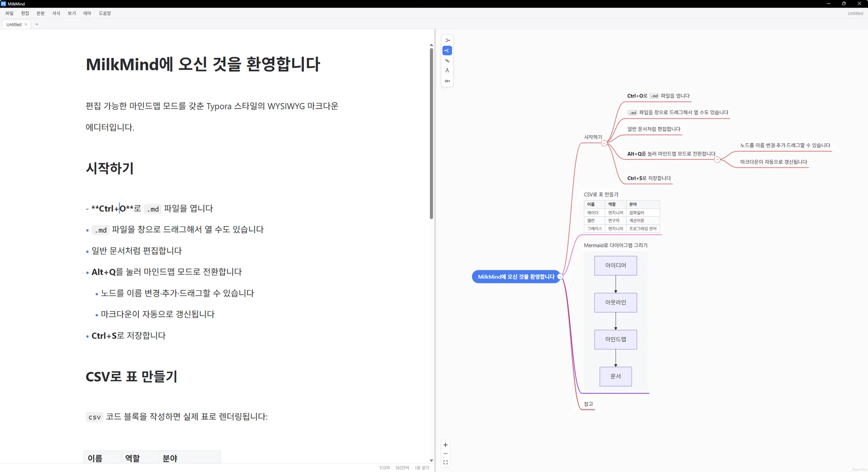868x472 pixels.
Task: Select node '마크다운이 자동으로 갱신됩니다' in mind map
Action: click(x=774, y=162)
